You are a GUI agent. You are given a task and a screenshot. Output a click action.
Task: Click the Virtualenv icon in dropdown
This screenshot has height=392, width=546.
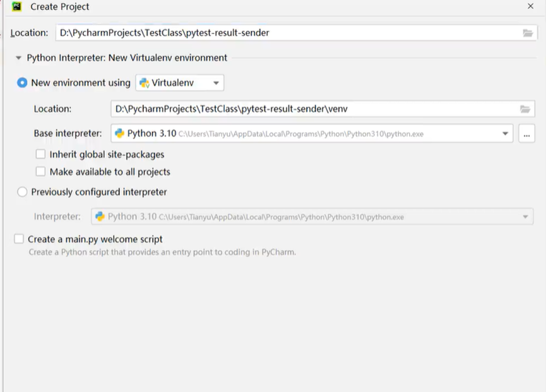pyautogui.click(x=144, y=83)
